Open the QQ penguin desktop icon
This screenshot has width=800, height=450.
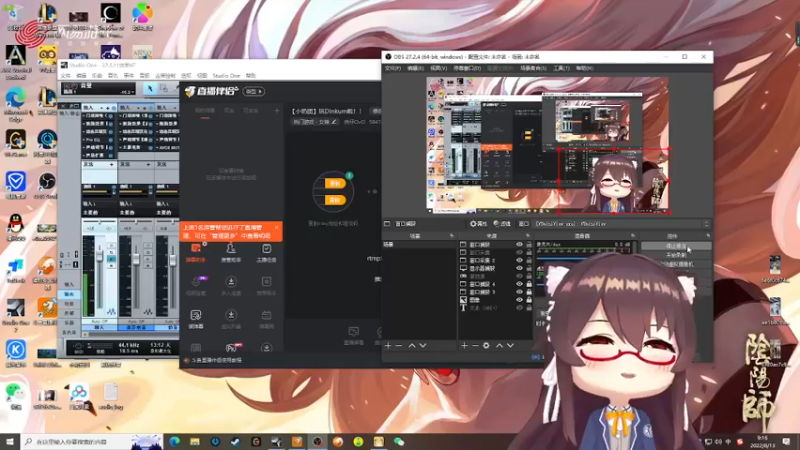pos(16,228)
